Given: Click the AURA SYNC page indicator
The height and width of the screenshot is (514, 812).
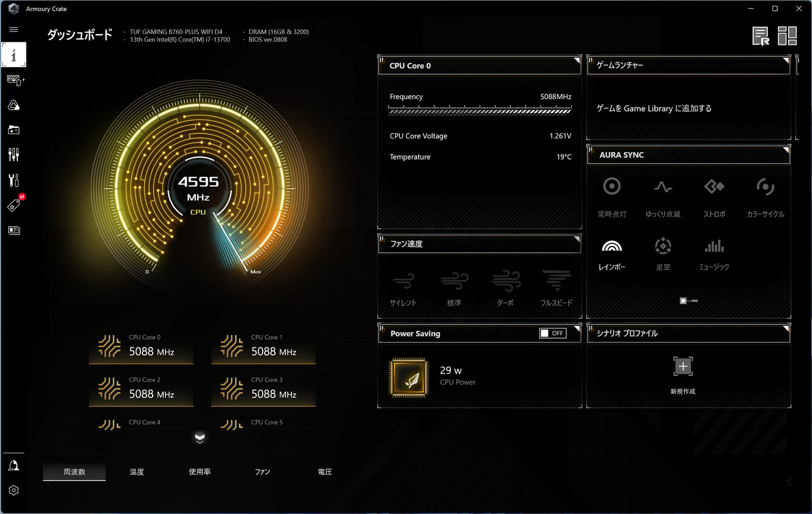Looking at the screenshot, I should click(689, 301).
